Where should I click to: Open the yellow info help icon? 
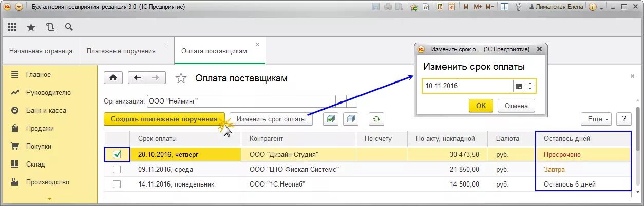pyautogui.click(x=593, y=7)
